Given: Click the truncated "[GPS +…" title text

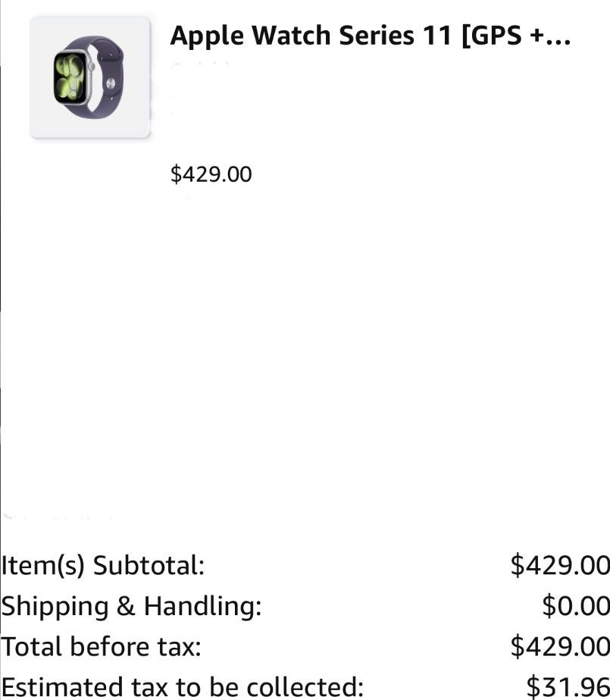Looking at the screenshot, I should pyautogui.click(x=515, y=35).
